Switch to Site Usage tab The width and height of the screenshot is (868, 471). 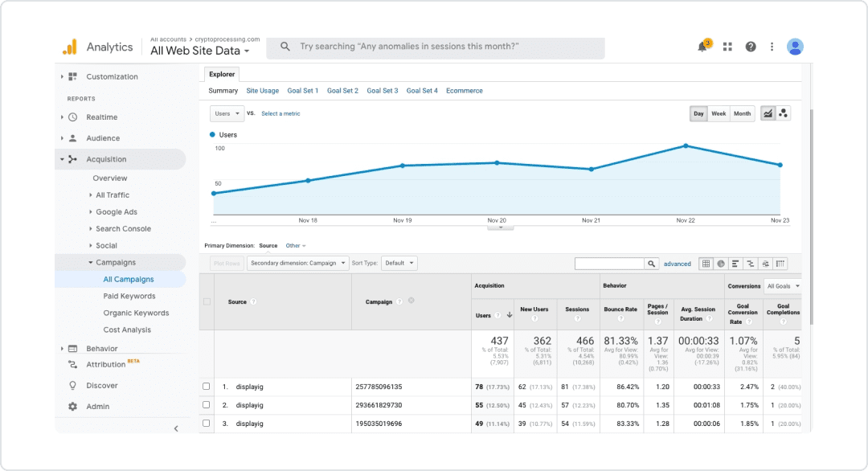262,91
